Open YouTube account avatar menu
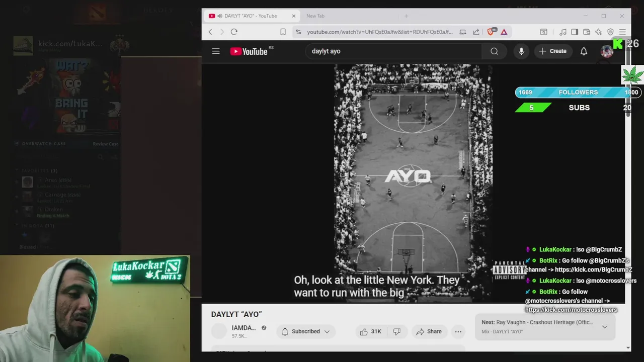 pos(607,51)
